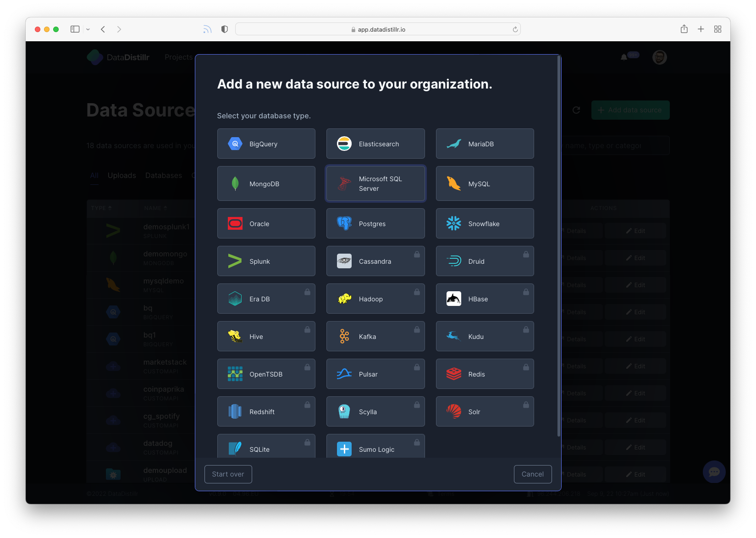Click the Hadoop database card
This screenshot has height=538, width=756.
coord(375,299)
